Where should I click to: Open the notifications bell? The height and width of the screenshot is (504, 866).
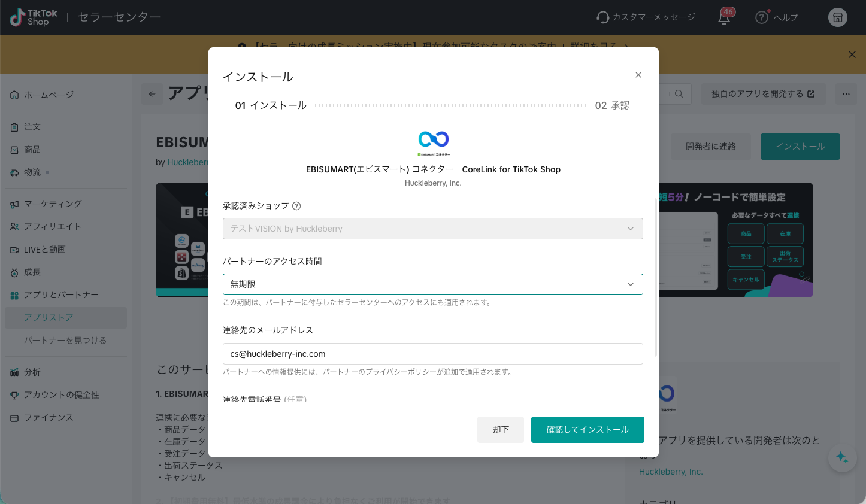click(724, 18)
